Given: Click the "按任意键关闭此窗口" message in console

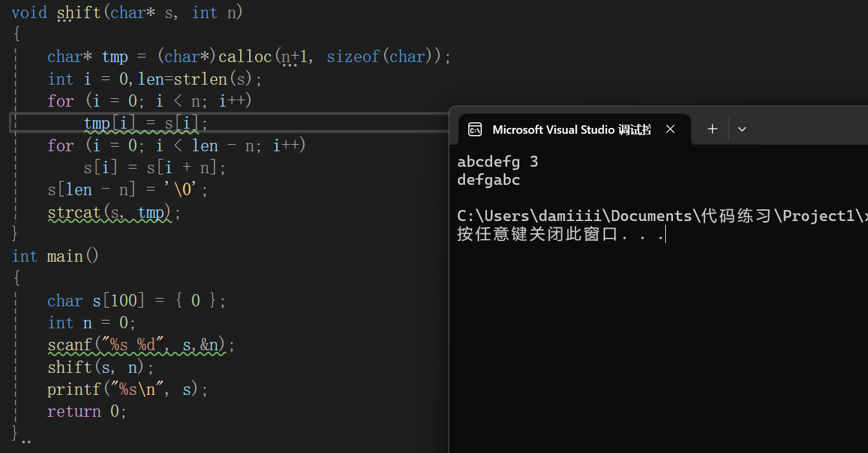Looking at the screenshot, I should [561, 234].
